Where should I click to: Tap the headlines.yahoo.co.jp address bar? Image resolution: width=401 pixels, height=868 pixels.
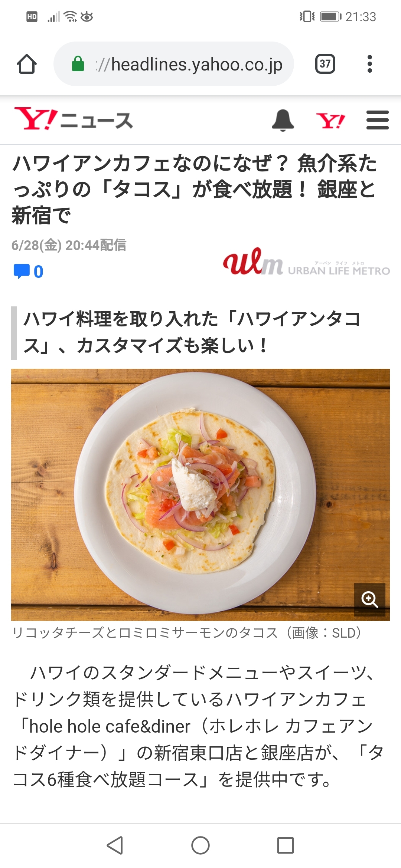point(174,64)
